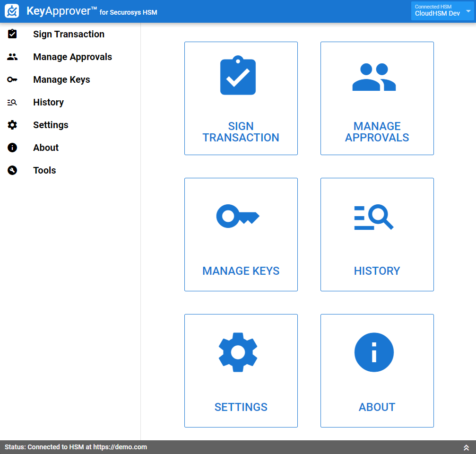The width and height of the screenshot is (476, 454).
Task: Click the info circle icon on the About tile
Action: coord(374,352)
